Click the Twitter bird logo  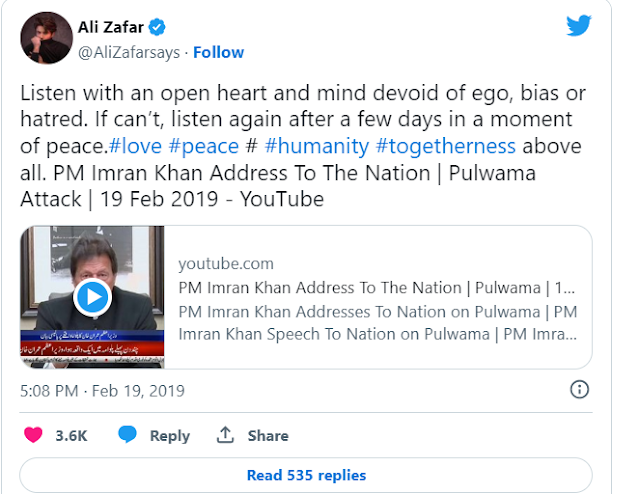pyautogui.click(x=578, y=25)
